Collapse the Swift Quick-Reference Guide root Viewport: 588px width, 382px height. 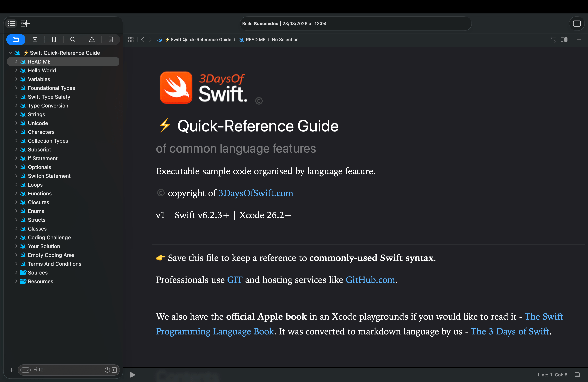click(x=10, y=53)
